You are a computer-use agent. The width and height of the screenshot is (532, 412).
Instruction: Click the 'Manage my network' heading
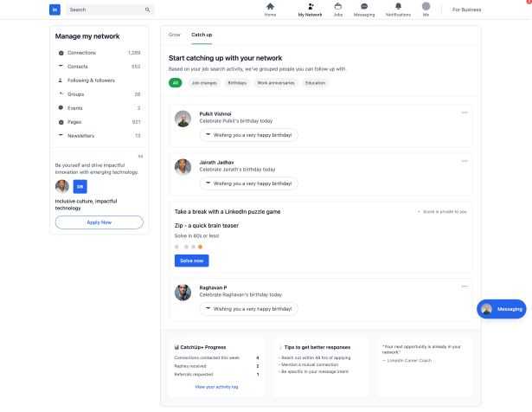tap(87, 36)
